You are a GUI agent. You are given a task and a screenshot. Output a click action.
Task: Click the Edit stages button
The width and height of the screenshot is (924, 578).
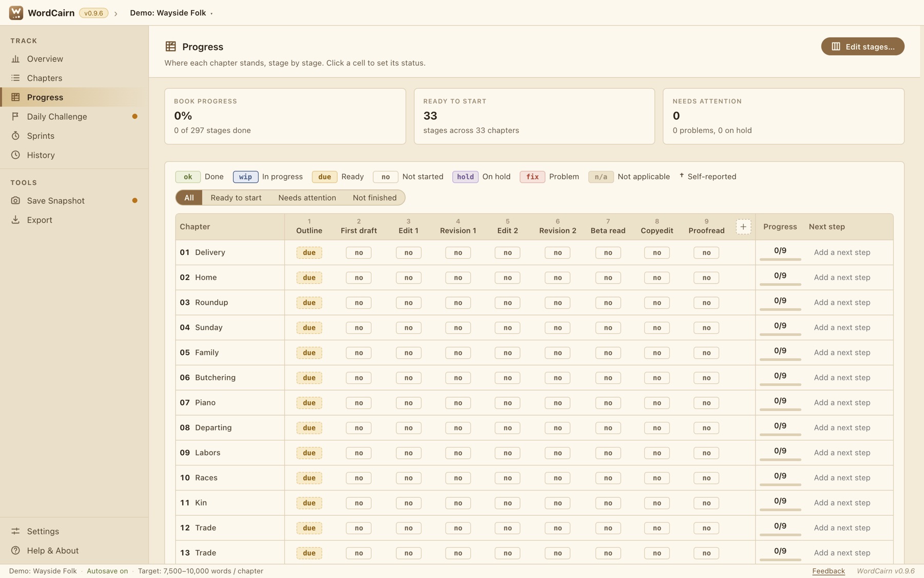coord(862,46)
